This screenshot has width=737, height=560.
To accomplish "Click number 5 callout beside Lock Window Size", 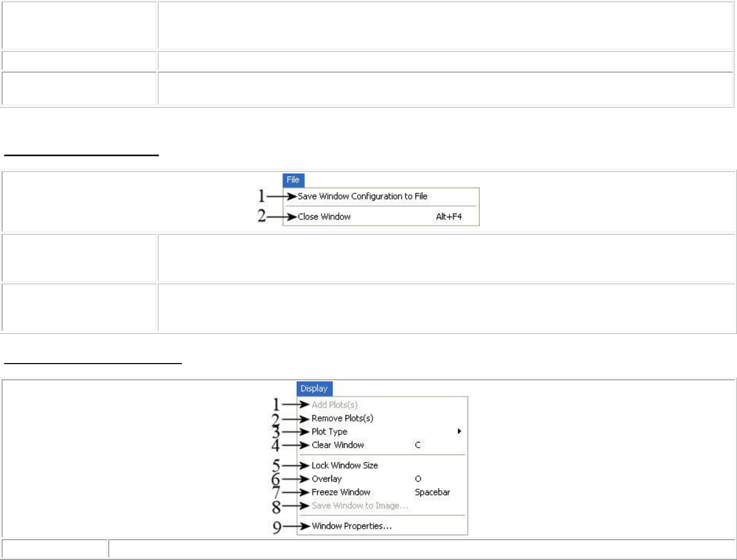I will pyautogui.click(x=276, y=465).
